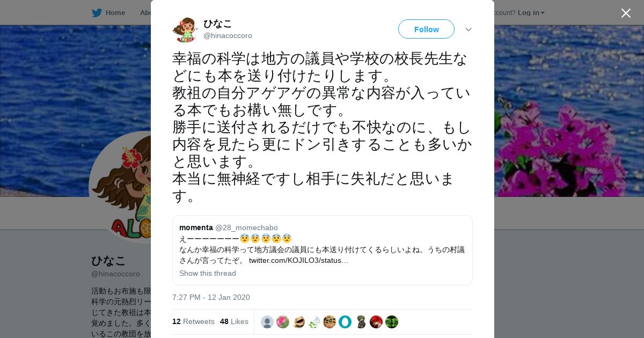The image size is (644, 338).
Task: Click the @hinacoccoro handle in tweet header
Action: pyautogui.click(x=228, y=35)
